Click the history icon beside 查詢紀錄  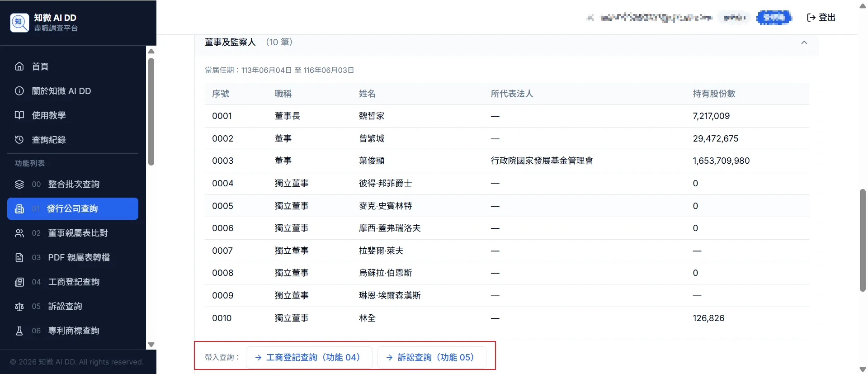pos(19,140)
